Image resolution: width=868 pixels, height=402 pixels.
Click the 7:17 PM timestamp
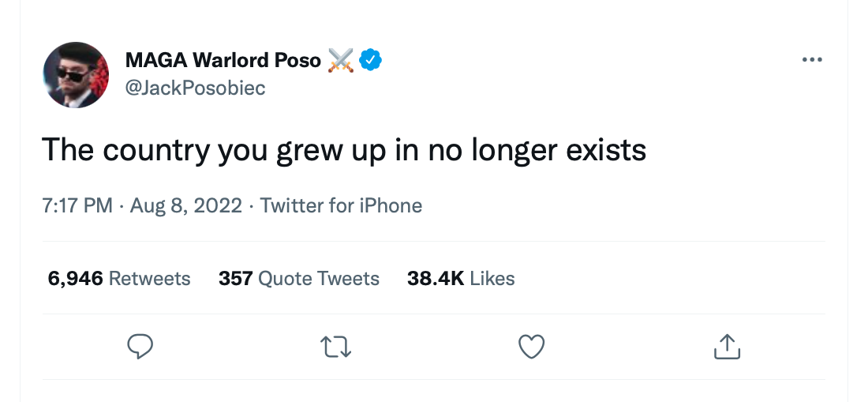pyautogui.click(x=77, y=206)
